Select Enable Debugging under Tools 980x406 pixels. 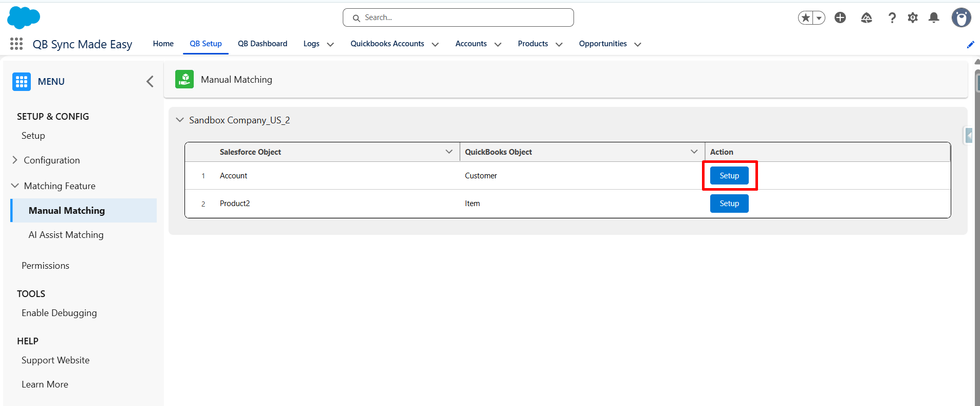59,313
